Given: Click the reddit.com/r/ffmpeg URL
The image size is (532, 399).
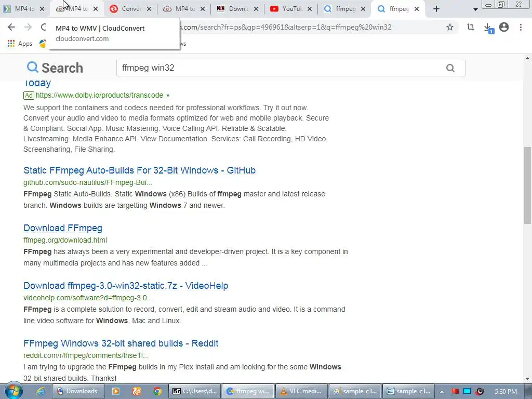Looking at the screenshot, I should click(86, 355).
